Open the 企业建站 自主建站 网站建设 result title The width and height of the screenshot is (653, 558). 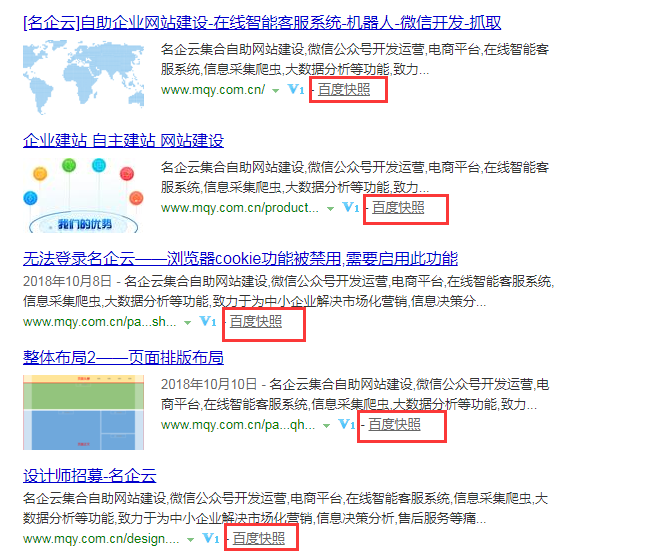pos(123,141)
